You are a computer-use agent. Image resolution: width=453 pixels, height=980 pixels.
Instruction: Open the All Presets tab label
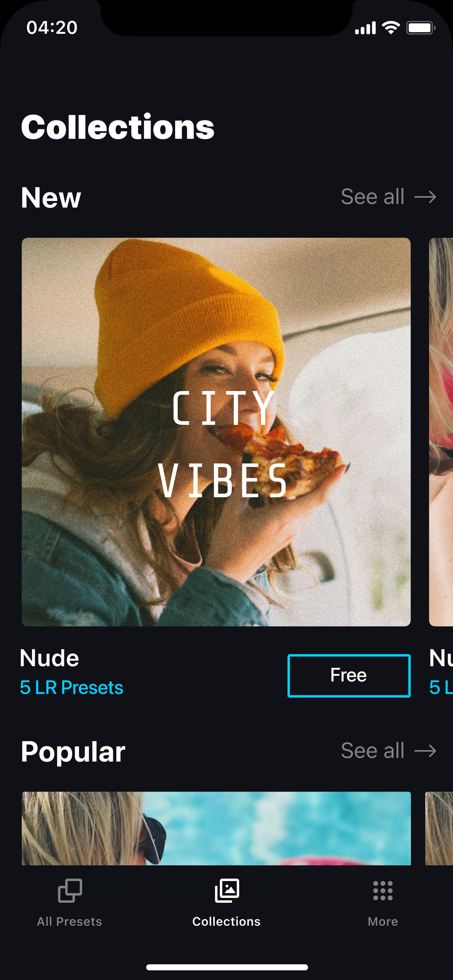tap(70, 921)
